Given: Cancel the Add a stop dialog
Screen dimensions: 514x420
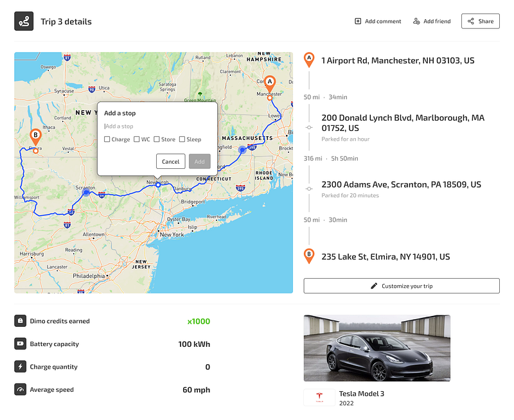Looking at the screenshot, I should (170, 161).
